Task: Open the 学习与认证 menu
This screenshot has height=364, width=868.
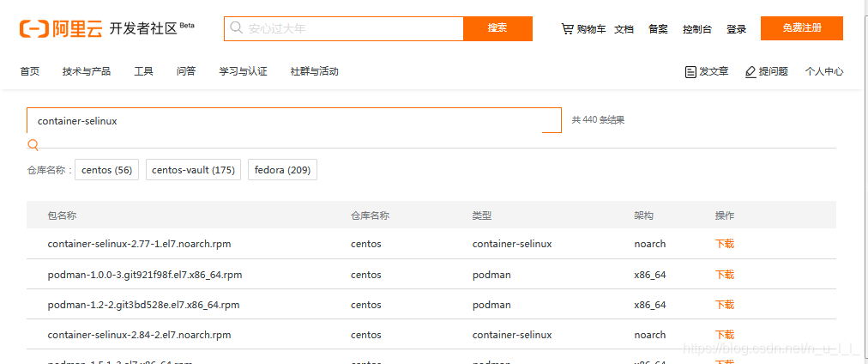Action: 243,71
